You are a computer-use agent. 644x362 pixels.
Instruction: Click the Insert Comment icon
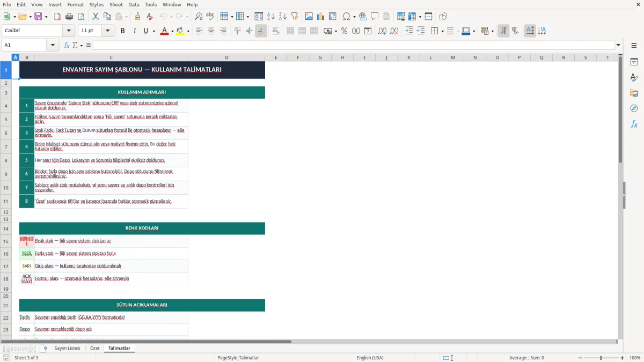click(375, 17)
